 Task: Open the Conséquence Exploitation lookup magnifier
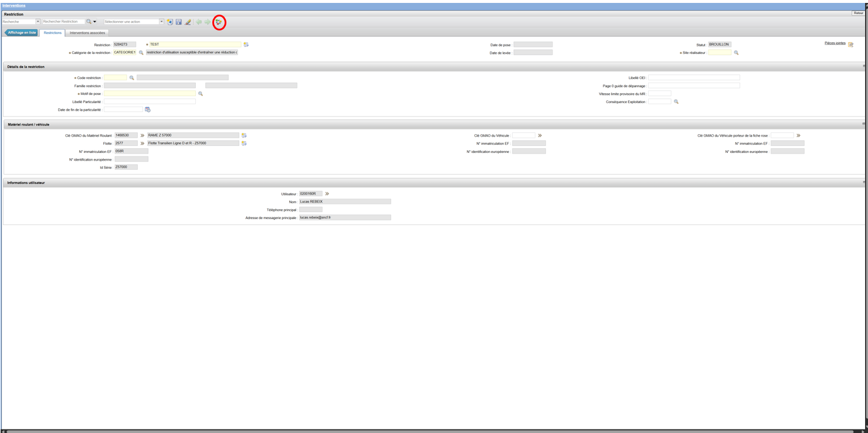pyautogui.click(x=676, y=102)
